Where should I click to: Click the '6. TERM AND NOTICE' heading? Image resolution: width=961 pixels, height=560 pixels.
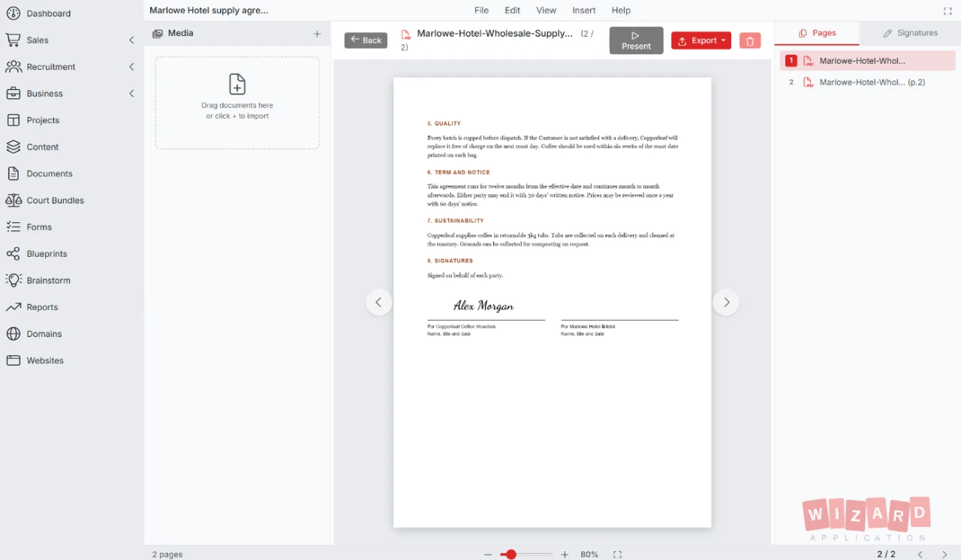coord(458,173)
